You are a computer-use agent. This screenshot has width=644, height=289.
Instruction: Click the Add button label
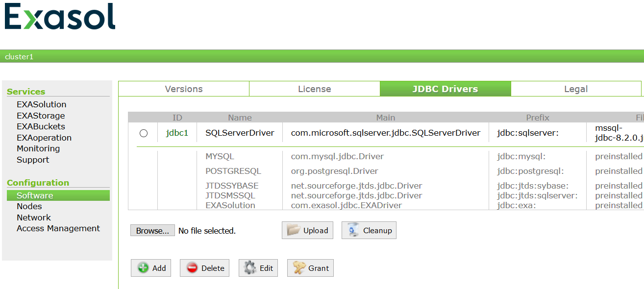click(x=159, y=268)
